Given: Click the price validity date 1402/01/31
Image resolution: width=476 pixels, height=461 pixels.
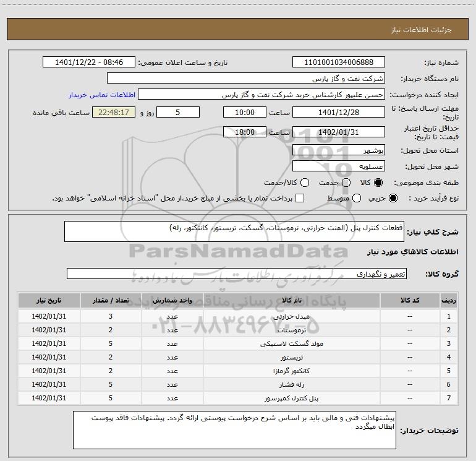Looking at the screenshot, I should click(x=339, y=132).
